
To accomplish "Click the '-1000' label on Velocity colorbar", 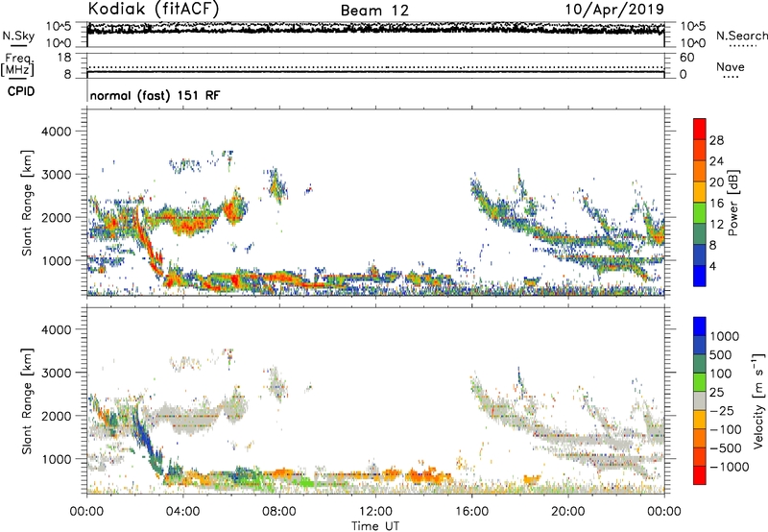I will coord(729,467).
